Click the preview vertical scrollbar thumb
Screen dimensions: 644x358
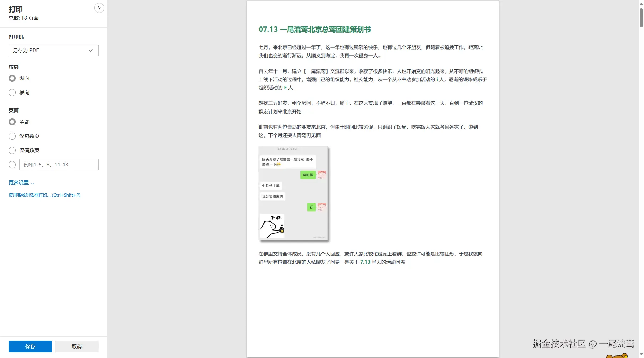click(641, 17)
